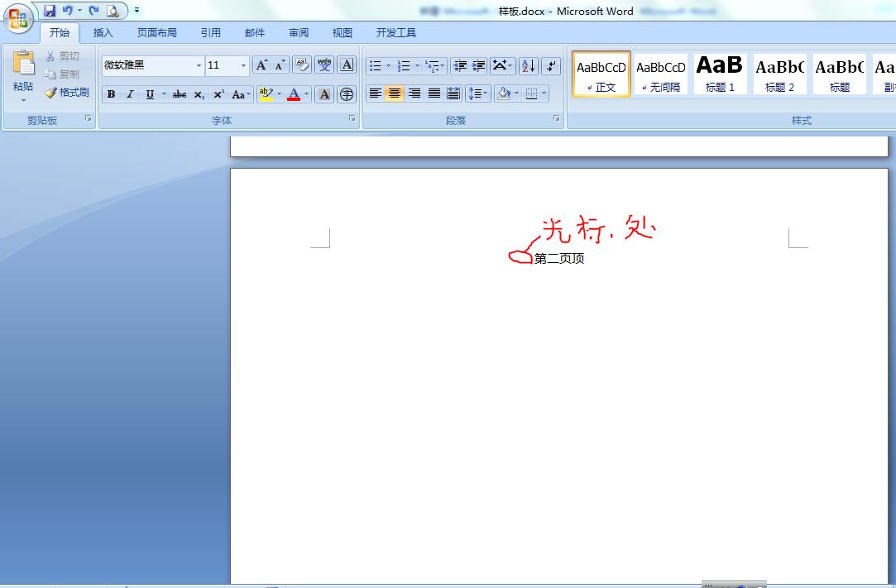Click the 清除格式 (Clear Formatting) icon
This screenshot has height=588, width=896.
pos(302,64)
